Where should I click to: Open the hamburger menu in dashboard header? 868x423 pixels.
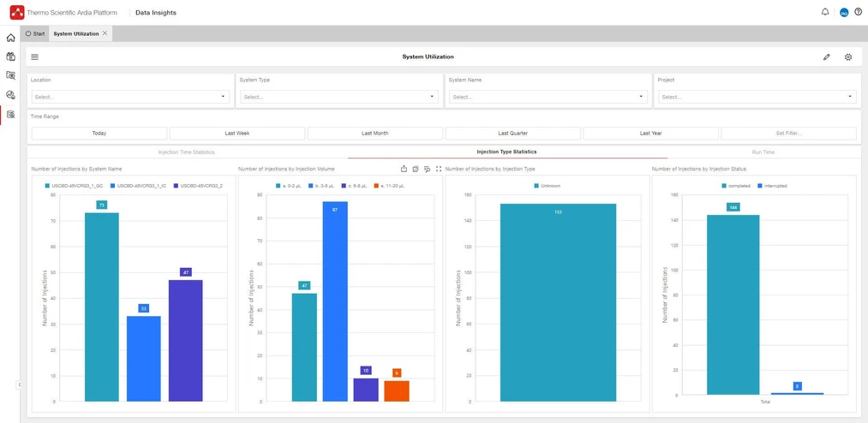[x=35, y=57]
